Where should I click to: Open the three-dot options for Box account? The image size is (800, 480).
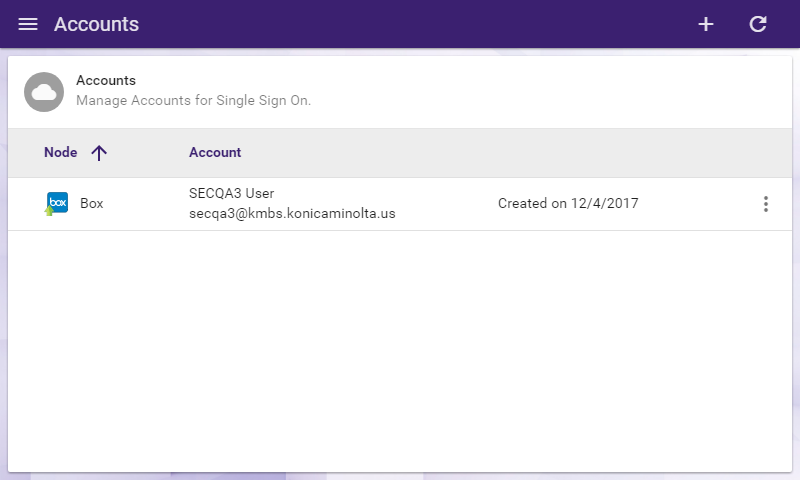(765, 204)
